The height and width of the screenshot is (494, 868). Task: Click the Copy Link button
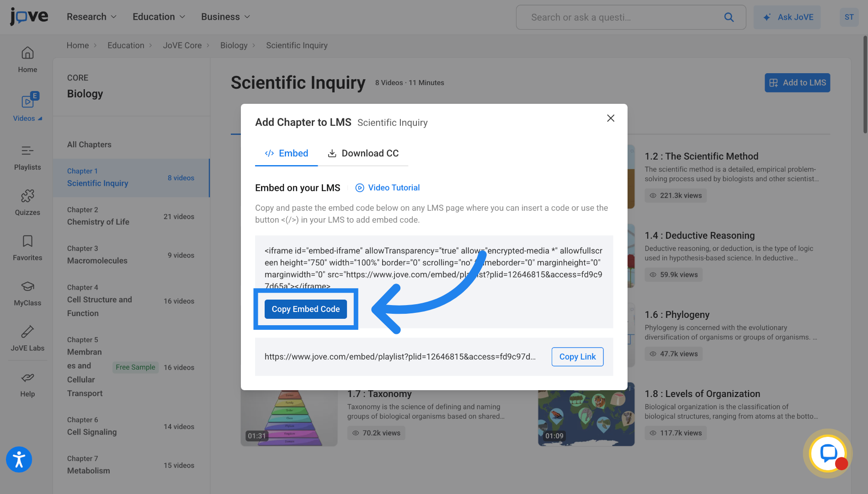pos(578,357)
